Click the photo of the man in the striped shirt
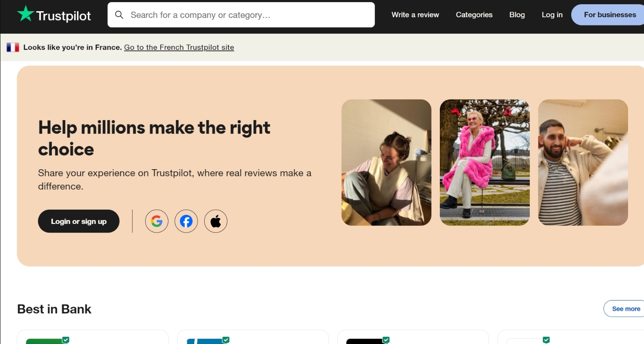Image resolution: width=644 pixels, height=344 pixels. (583, 162)
